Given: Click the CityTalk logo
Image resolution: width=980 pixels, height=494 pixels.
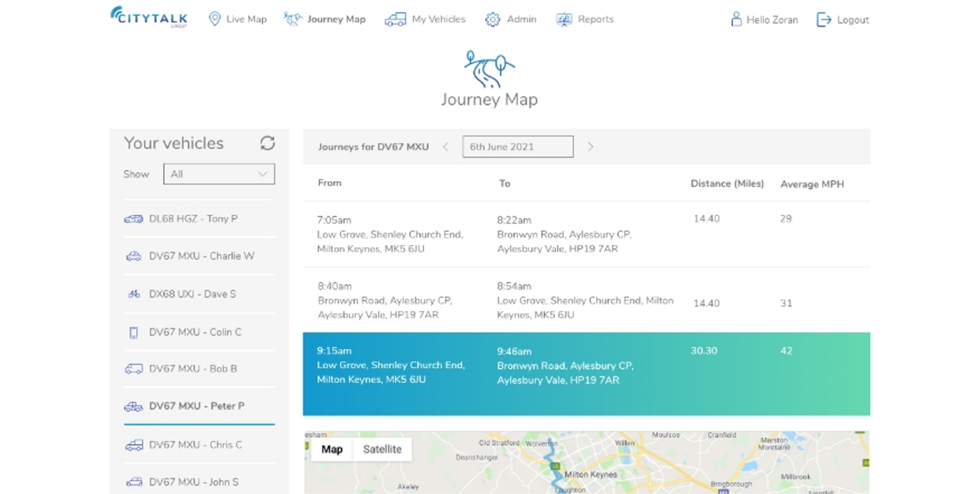Looking at the screenshot, I should 148,17.
